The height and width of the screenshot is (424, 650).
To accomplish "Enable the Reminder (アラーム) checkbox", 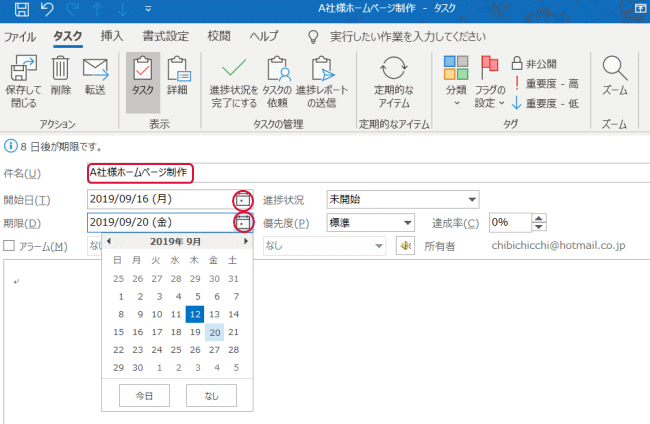I will coord(9,246).
